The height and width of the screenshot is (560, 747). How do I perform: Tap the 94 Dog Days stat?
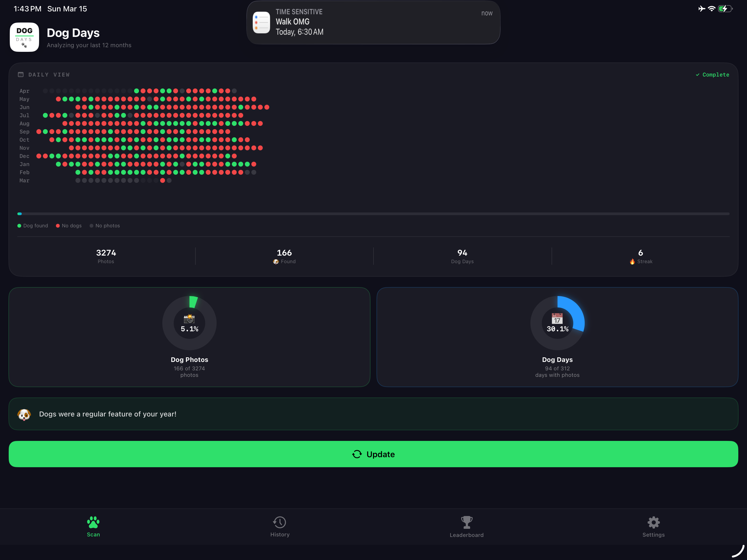pyautogui.click(x=462, y=257)
